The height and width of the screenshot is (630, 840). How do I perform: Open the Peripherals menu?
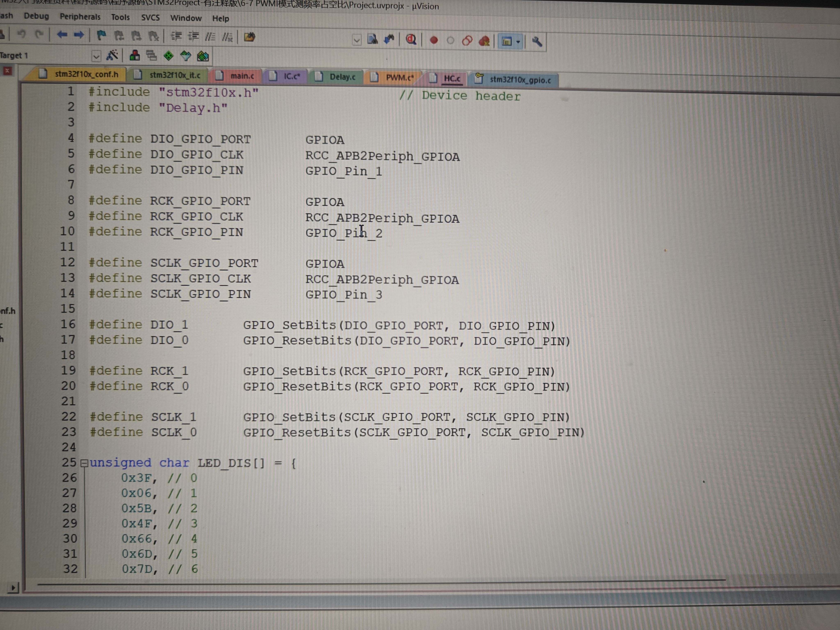coord(80,17)
